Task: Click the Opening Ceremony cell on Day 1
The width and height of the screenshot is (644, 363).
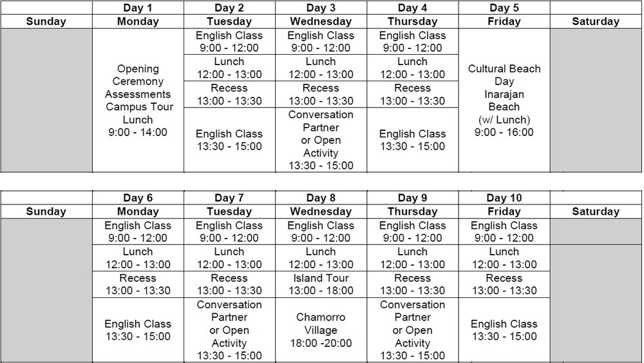Action: click(138, 101)
